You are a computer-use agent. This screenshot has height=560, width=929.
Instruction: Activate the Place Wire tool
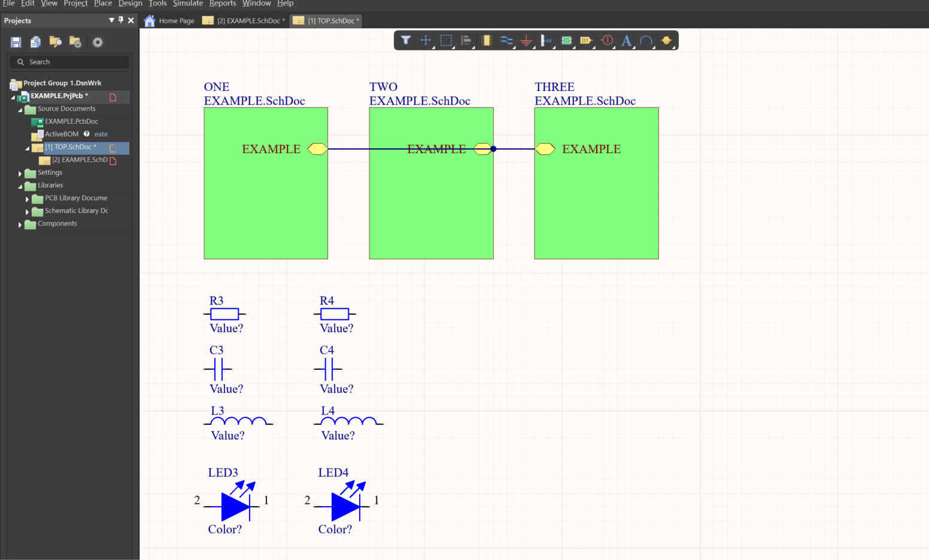[506, 40]
